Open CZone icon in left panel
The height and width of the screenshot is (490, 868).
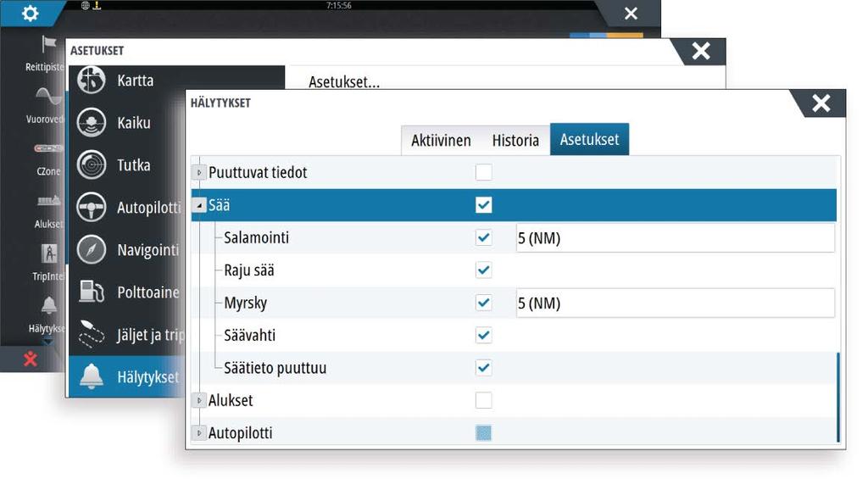click(x=48, y=148)
